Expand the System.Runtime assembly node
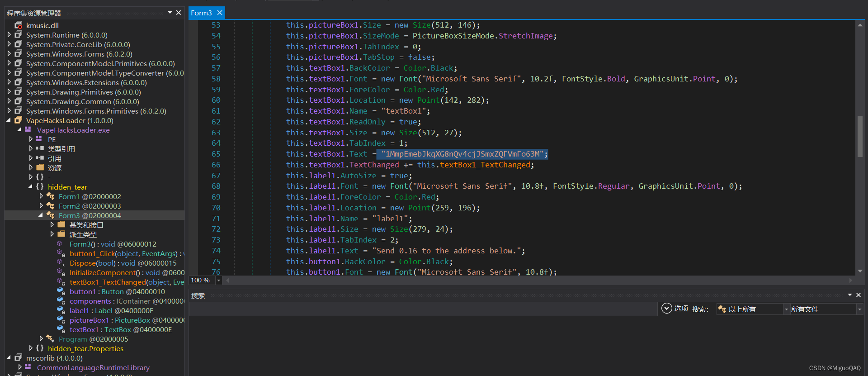This screenshot has width=868, height=376. coord(9,35)
